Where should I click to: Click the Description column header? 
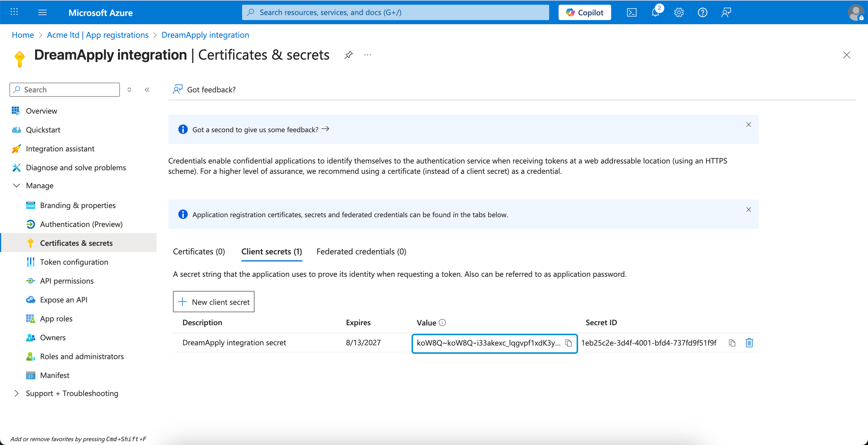(202, 323)
